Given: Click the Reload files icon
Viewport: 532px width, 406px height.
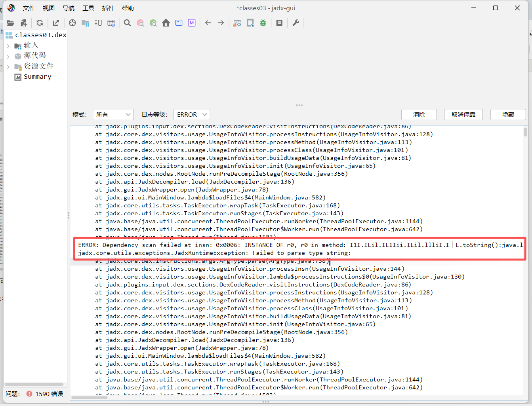Looking at the screenshot, I should [x=40, y=23].
